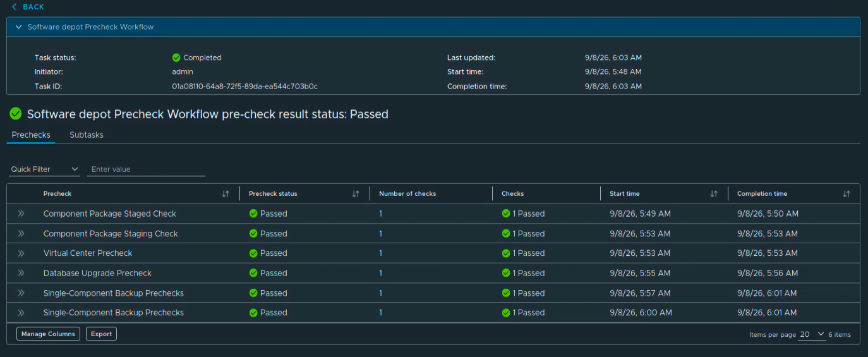868x357 pixels.
Task: Click the Initiator value admin
Action: click(x=183, y=72)
